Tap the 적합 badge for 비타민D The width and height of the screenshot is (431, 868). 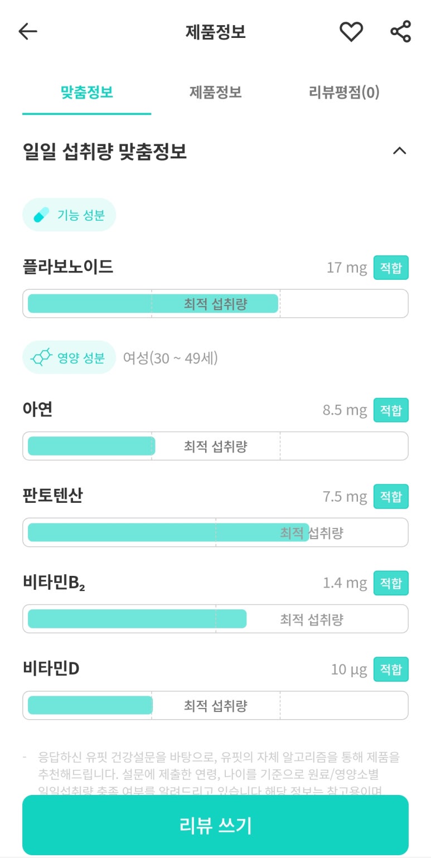point(390,670)
